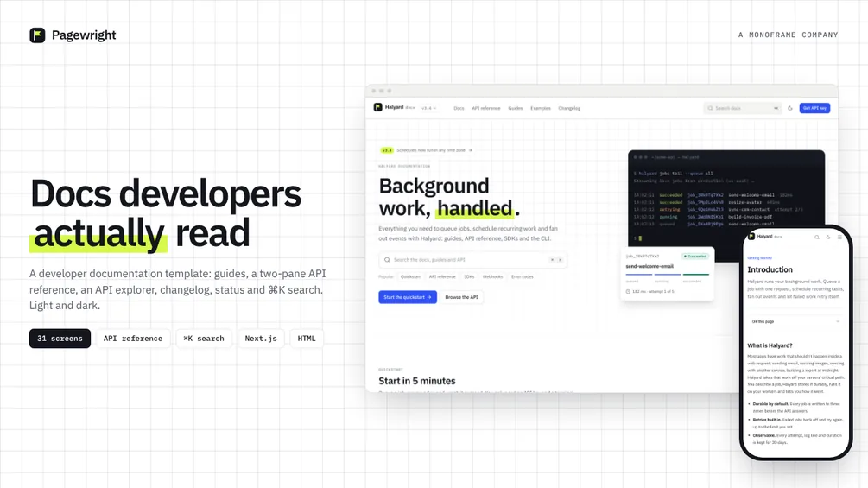Click Start the quickstart button
Image resolution: width=868 pixels, height=488 pixels.
pyautogui.click(x=408, y=297)
